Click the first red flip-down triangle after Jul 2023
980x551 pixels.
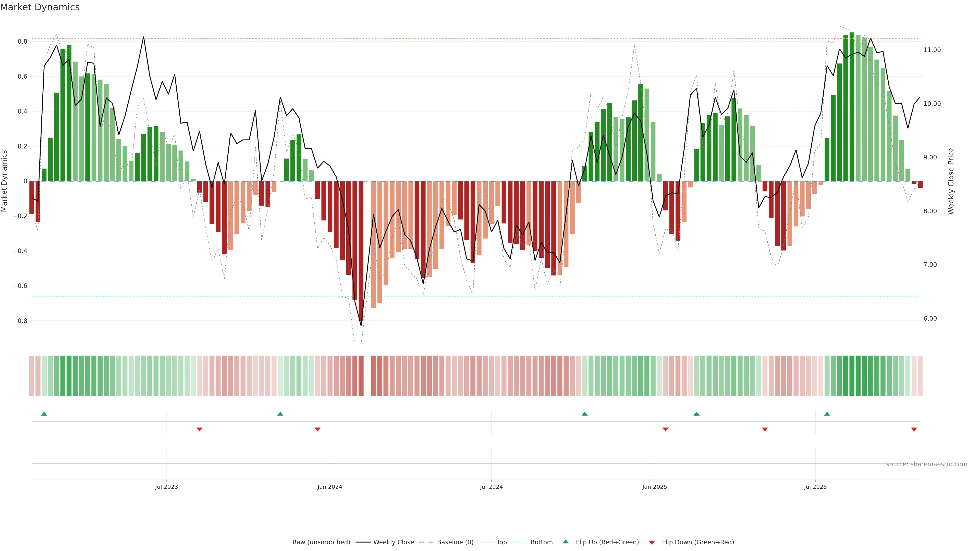199,429
